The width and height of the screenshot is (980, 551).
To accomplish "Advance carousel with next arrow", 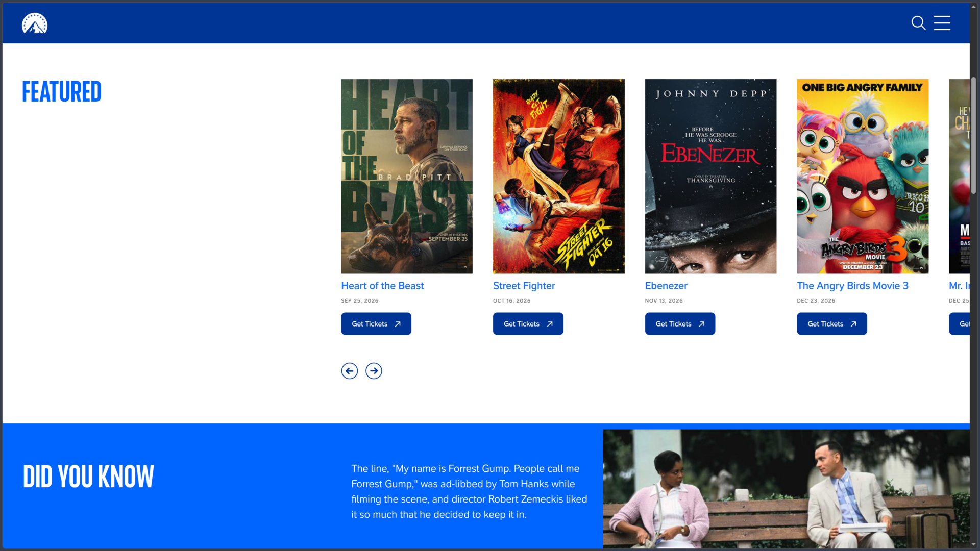I will [x=374, y=371].
